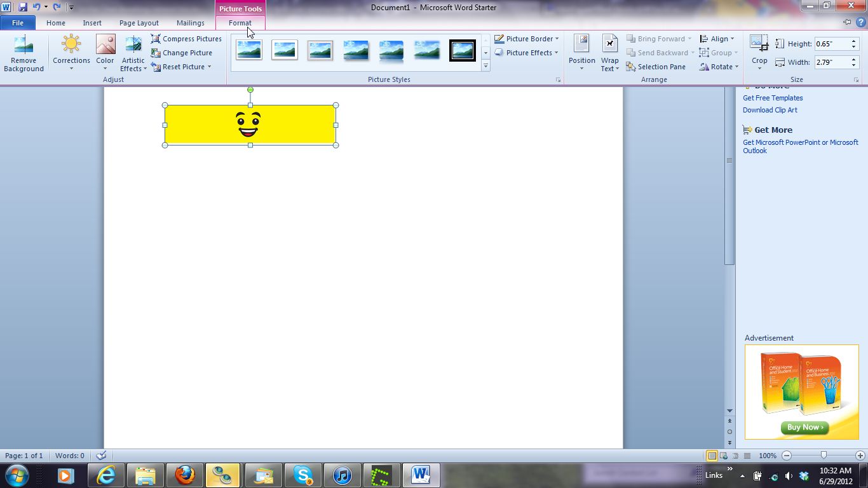Switch to Print Layout view button

click(x=712, y=456)
